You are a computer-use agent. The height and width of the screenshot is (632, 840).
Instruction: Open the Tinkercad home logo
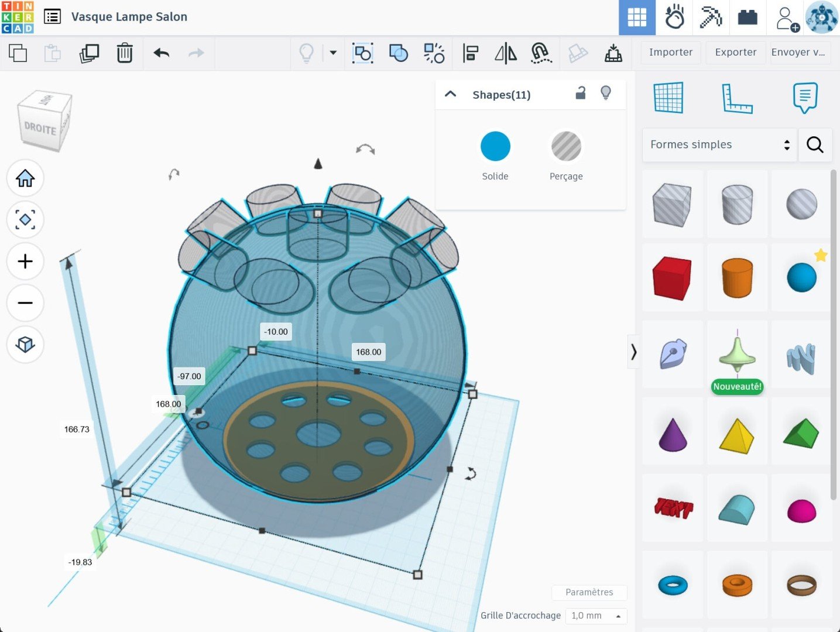point(18,17)
